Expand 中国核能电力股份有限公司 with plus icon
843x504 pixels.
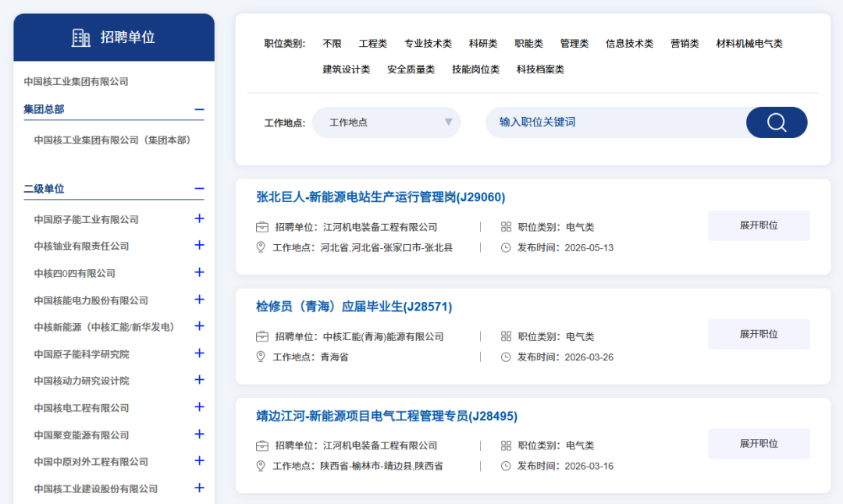click(199, 300)
